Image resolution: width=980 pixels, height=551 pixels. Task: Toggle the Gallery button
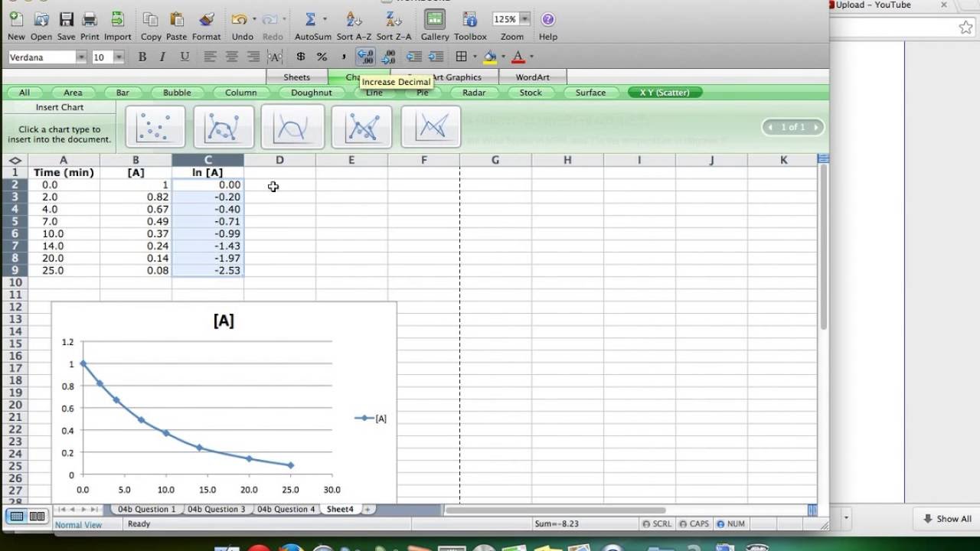click(x=434, y=20)
